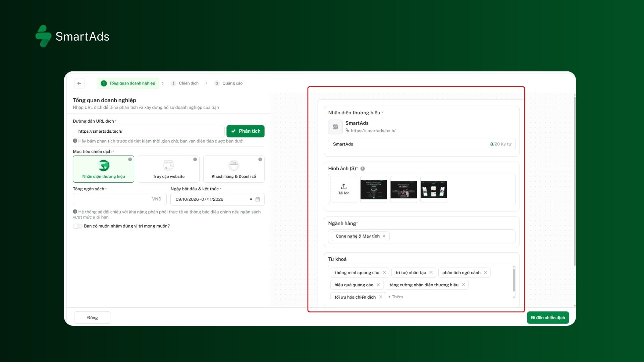Open the calendar icon in date field
The height and width of the screenshot is (362, 644).
(x=258, y=199)
